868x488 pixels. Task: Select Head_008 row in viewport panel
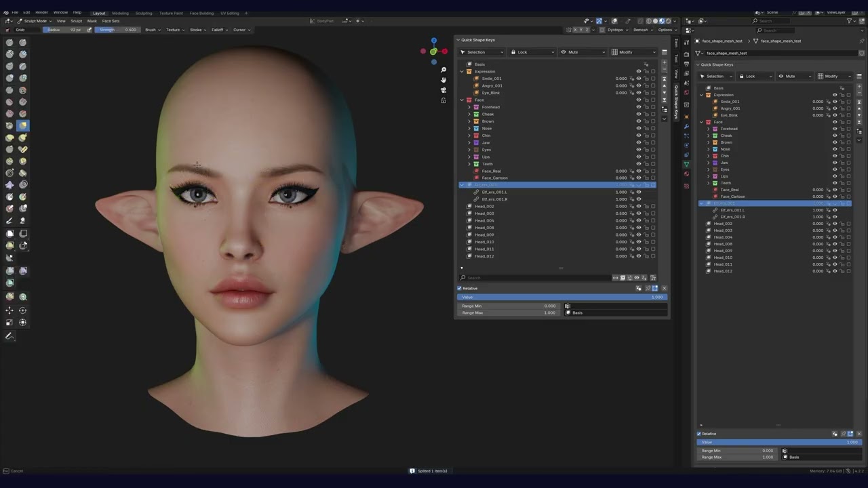coord(557,228)
